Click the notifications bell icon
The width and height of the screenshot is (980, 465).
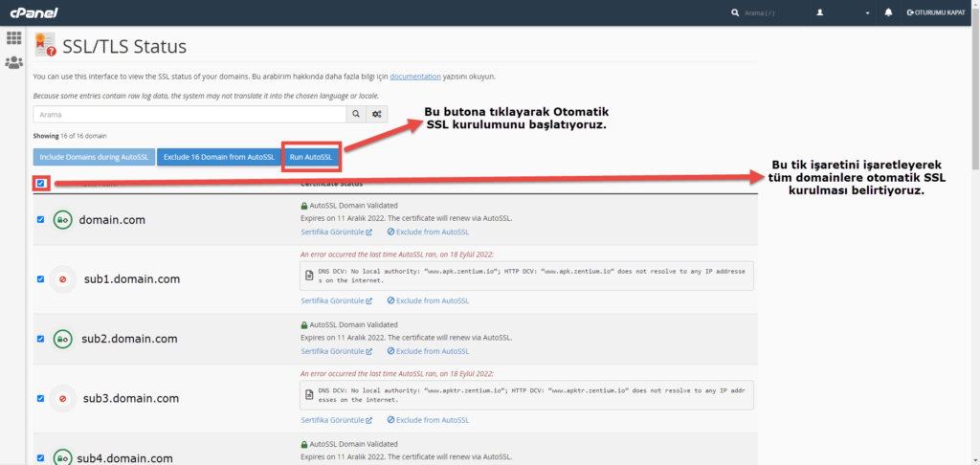pos(888,12)
